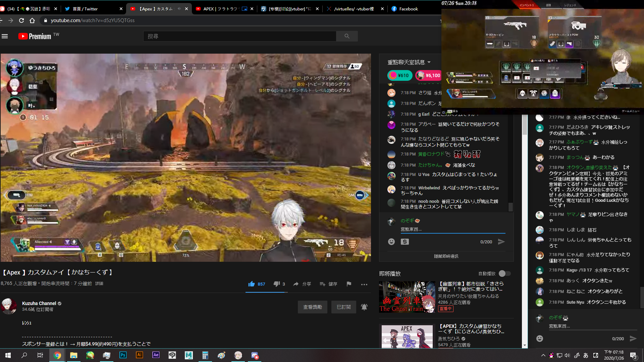This screenshot has height=362, width=644.
Task: Open Kuzuha Channel page link
Action: pos(39,303)
